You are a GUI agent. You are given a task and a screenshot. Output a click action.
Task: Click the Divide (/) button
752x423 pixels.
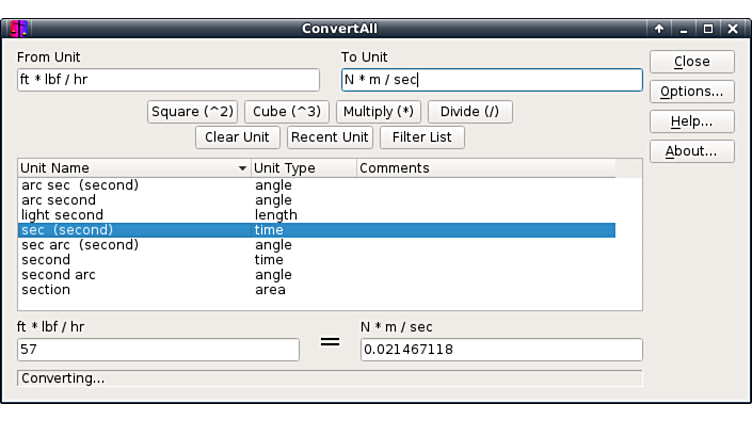point(470,111)
